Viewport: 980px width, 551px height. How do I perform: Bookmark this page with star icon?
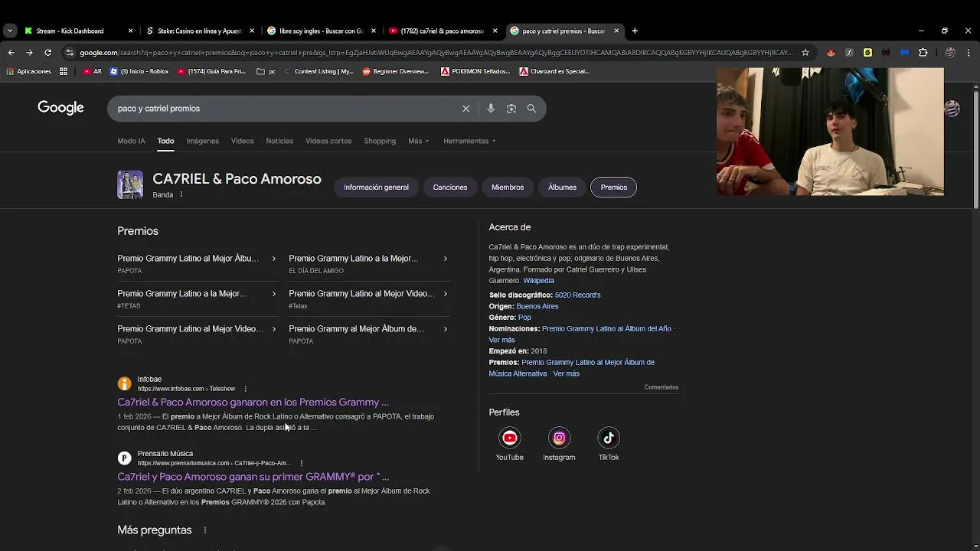coord(805,53)
